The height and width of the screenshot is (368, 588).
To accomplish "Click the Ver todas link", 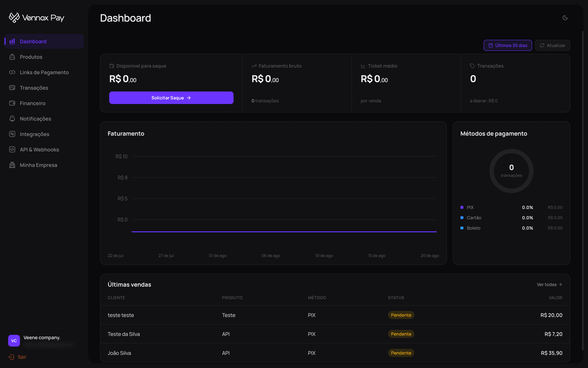I will click(549, 284).
